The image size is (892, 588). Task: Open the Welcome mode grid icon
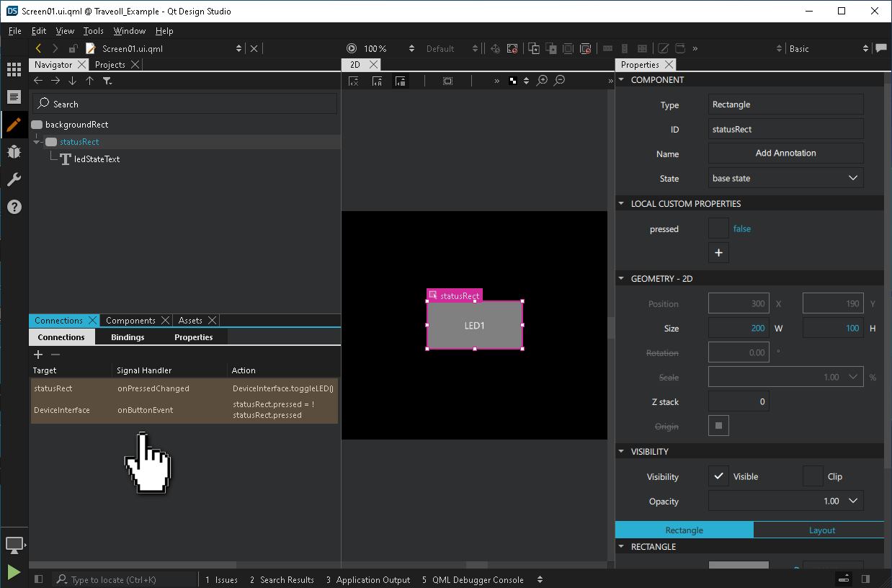14,70
